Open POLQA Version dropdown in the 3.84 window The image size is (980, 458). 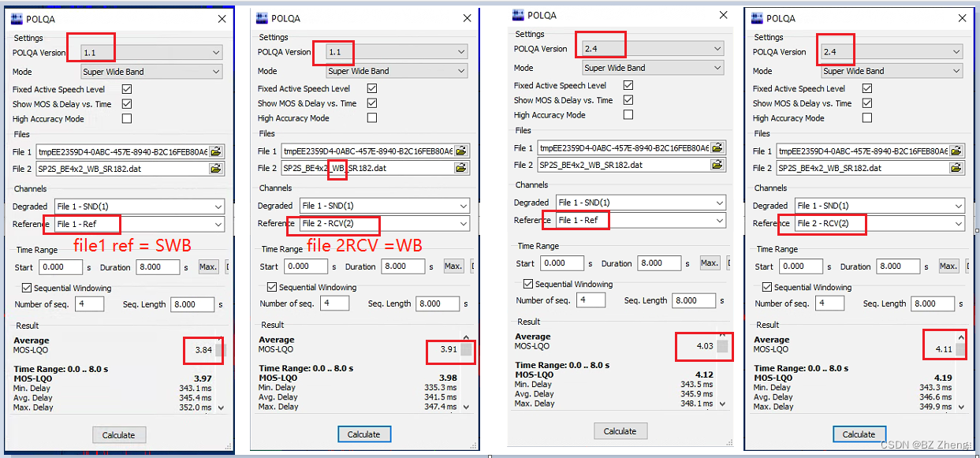coord(151,53)
